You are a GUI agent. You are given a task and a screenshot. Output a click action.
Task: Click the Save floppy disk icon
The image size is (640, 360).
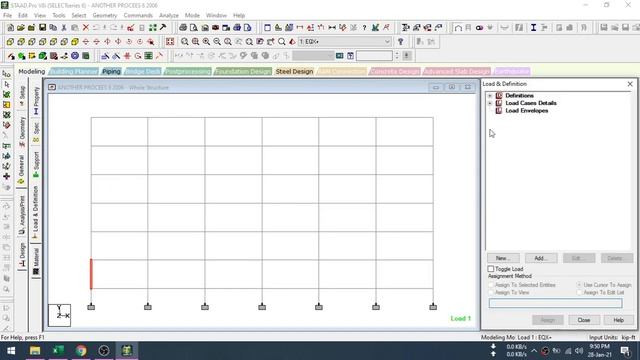(x=42, y=28)
